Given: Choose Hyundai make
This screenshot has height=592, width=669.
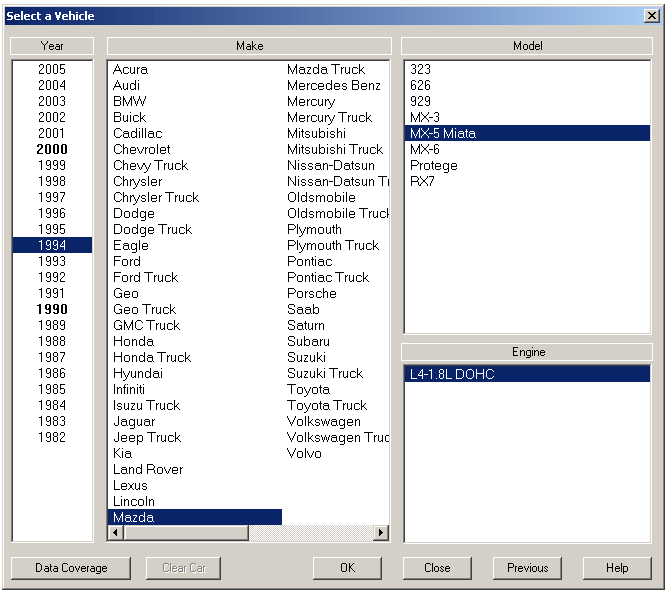Looking at the screenshot, I should tap(137, 373).
